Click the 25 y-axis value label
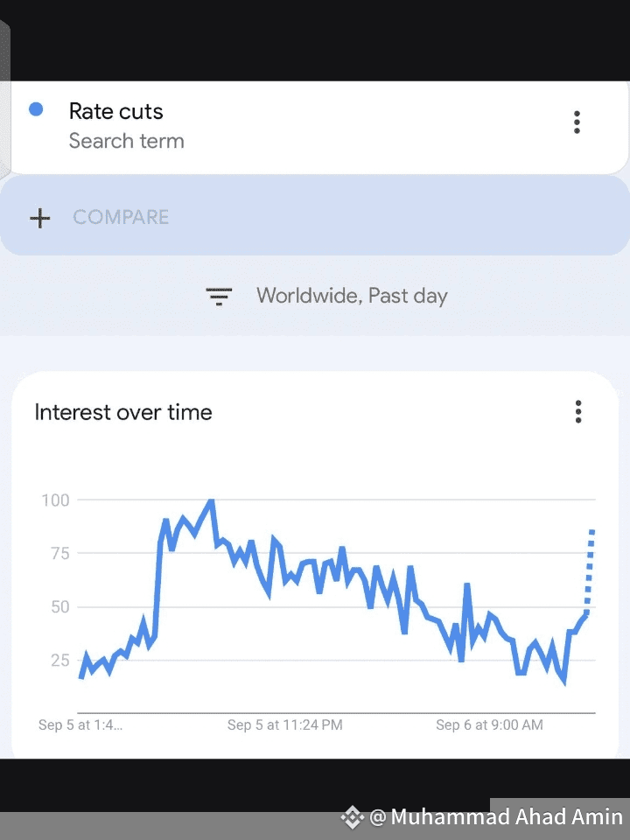The width and height of the screenshot is (630, 840). [60, 660]
